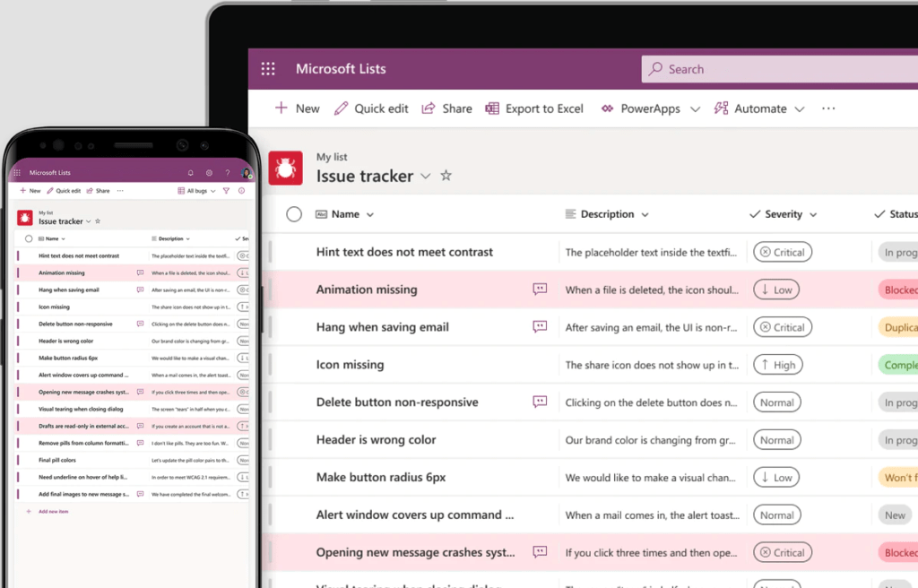Open "Remove pills from column formatting" on phone
The height and width of the screenshot is (588, 918).
83,443
